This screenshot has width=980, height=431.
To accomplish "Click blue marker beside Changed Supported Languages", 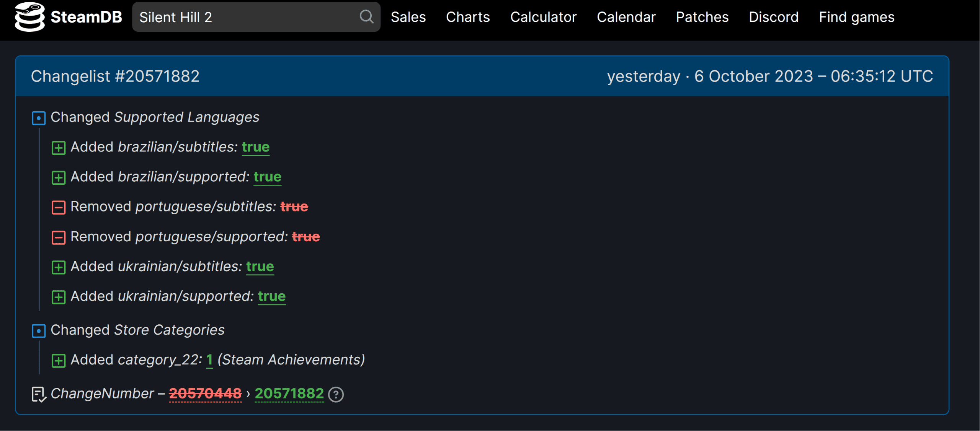I will point(39,118).
